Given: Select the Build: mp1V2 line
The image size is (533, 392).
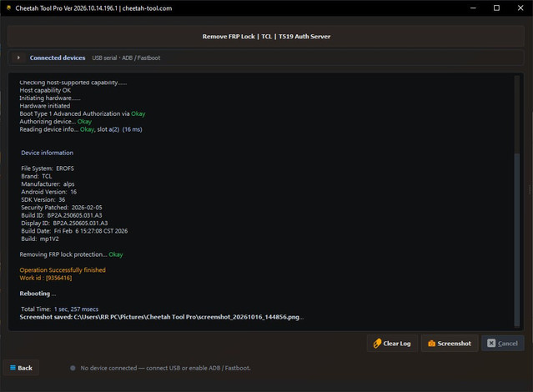Looking at the screenshot, I should [x=40, y=239].
